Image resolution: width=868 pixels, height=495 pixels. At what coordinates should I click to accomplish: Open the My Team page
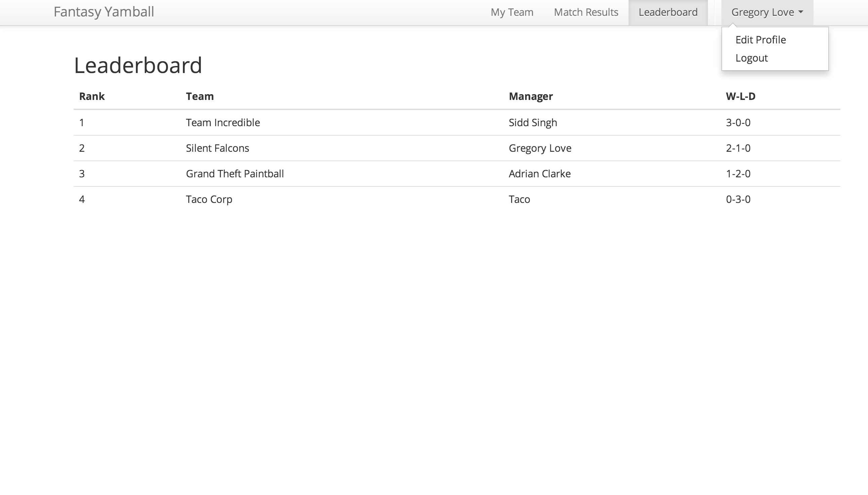[512, 12]
